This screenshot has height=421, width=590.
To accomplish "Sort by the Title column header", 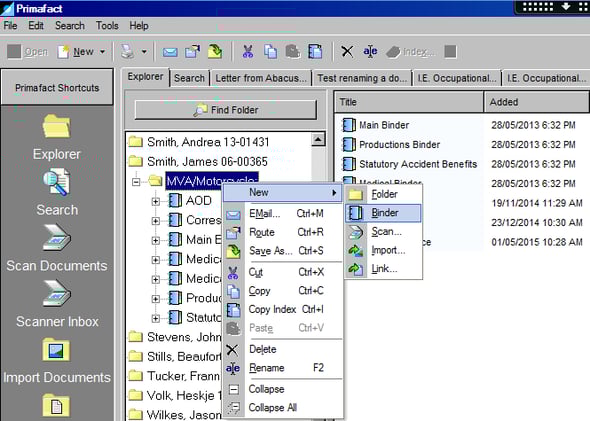I will click(409, 102).
